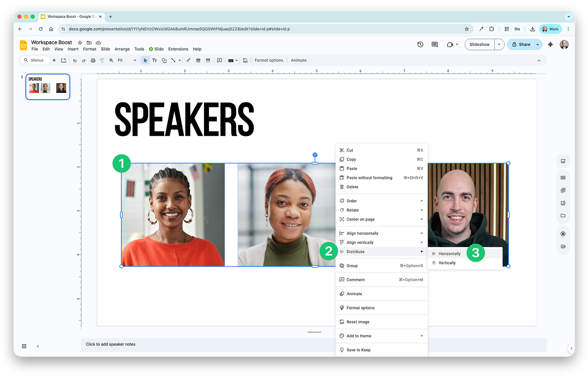Collapse the toolbar with the up chevron
This screenshot has height=378, width=588.
pyautogui.click(x=539, y=60)
